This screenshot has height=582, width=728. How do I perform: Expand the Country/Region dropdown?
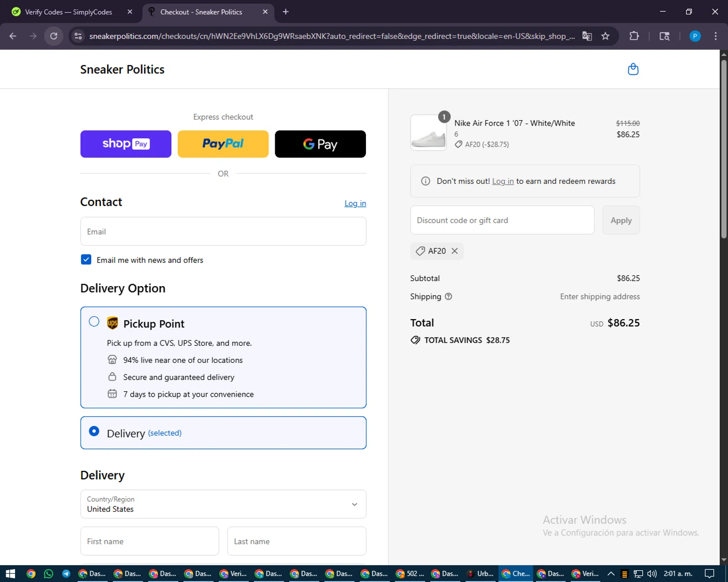pyautogui.click(x=223, y=504)
